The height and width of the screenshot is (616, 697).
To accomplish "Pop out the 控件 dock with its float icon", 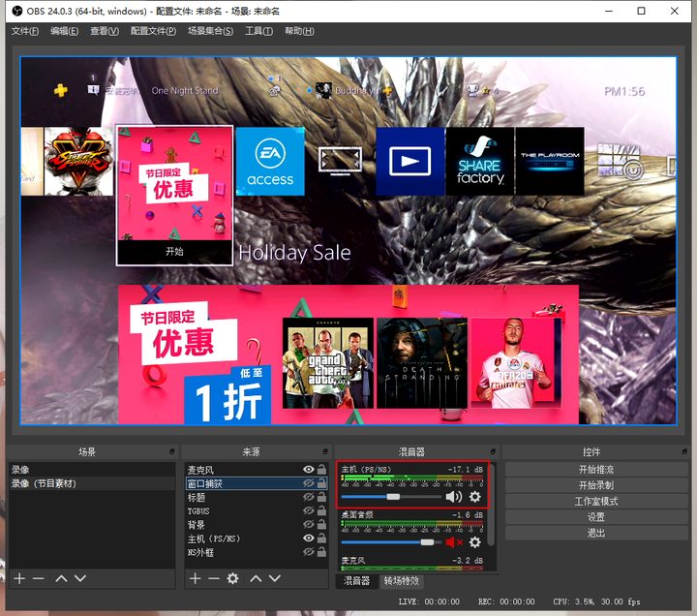I will click(x=684, y=451).
